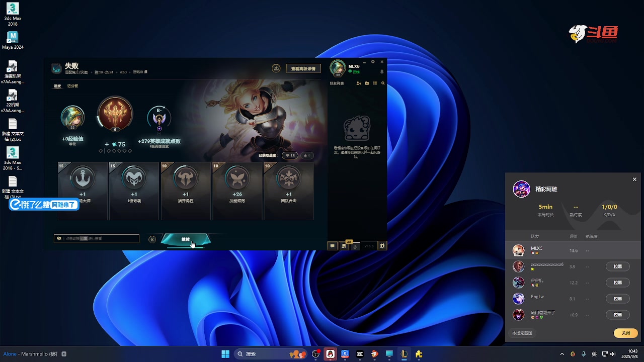Screen dimensions: 644x362
Task: Open 查看高级详情 advanced details
Action: [x=303, y=68]
